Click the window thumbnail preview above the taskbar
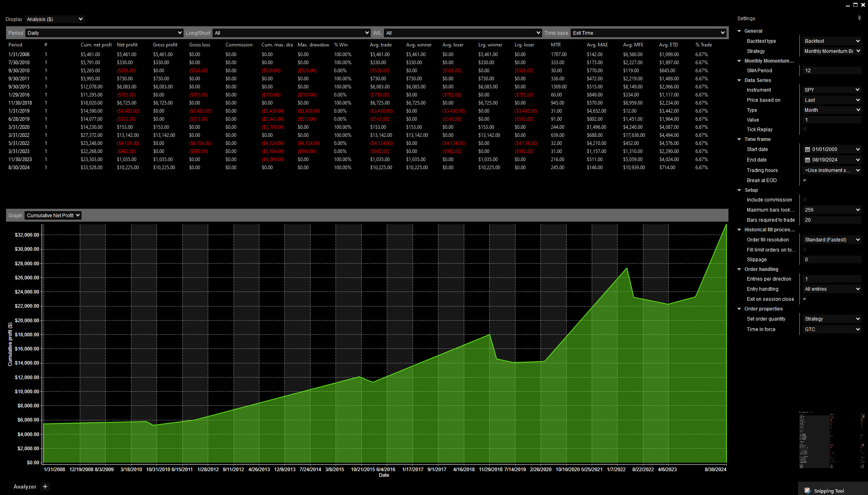Screen dimensions: 868x495 pyautogui.click(x=832, y=440)
